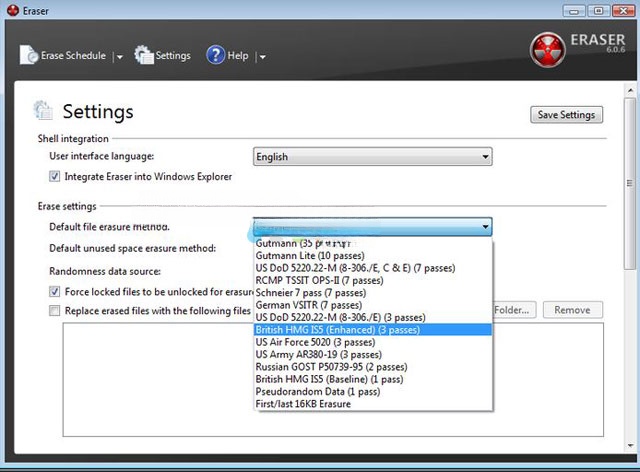Select British HMG IS5 (Enhanced) option

[373, 330]
